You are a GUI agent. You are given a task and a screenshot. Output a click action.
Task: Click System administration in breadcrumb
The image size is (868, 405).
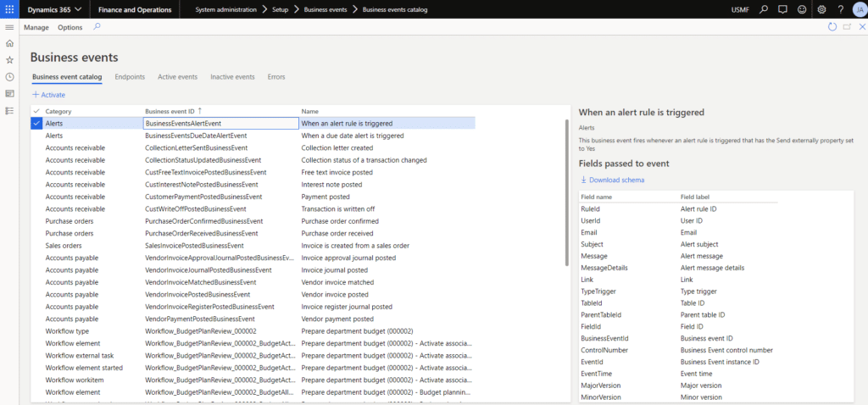(x=225, y=9)
